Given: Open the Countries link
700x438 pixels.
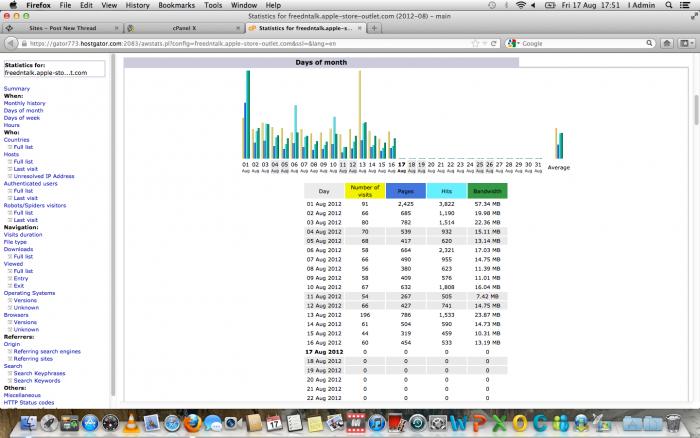Looking at the screenshot, I should point(17,140).
